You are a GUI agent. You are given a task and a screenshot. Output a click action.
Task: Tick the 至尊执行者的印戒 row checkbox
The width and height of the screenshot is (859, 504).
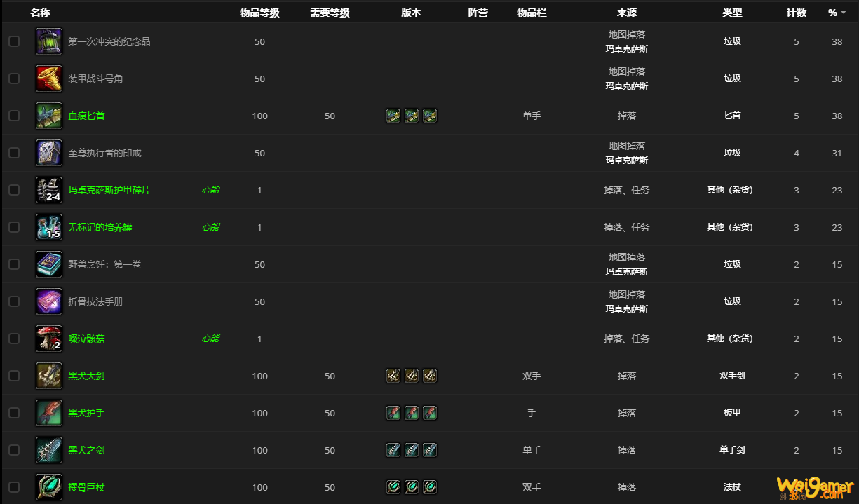click(x=14, y=153)
